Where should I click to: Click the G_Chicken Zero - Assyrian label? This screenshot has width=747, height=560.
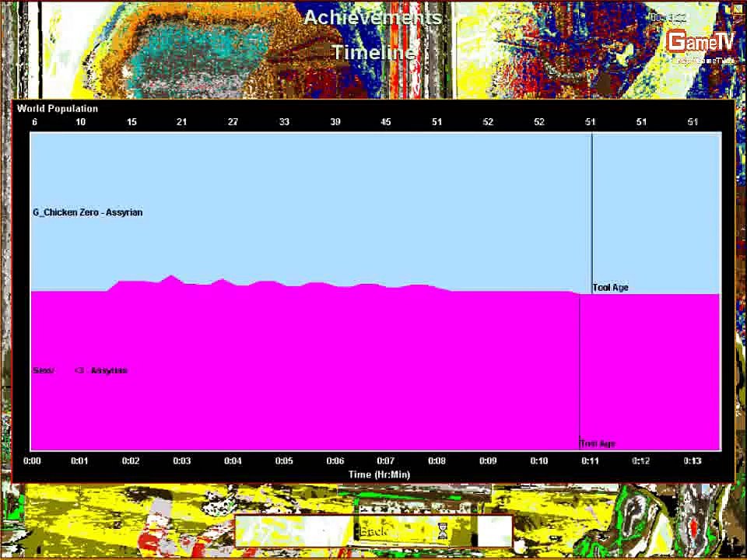click(x=88, y=212)
